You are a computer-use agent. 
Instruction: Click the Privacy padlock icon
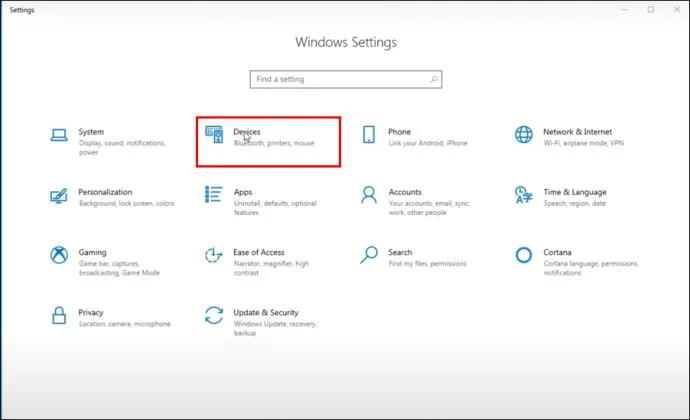coord(59,315)
